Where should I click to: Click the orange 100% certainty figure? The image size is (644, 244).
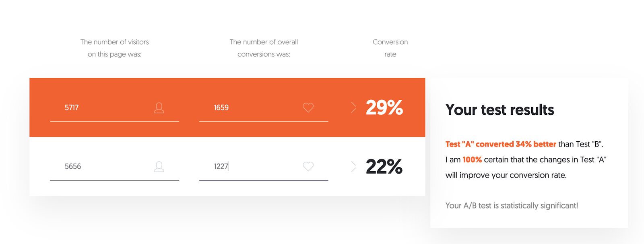472,159
